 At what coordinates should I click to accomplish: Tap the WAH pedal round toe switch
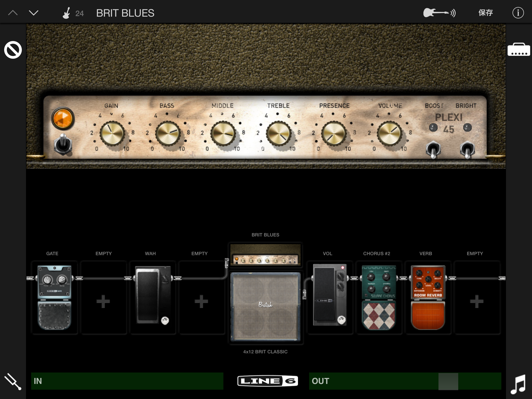click(165, 321)
